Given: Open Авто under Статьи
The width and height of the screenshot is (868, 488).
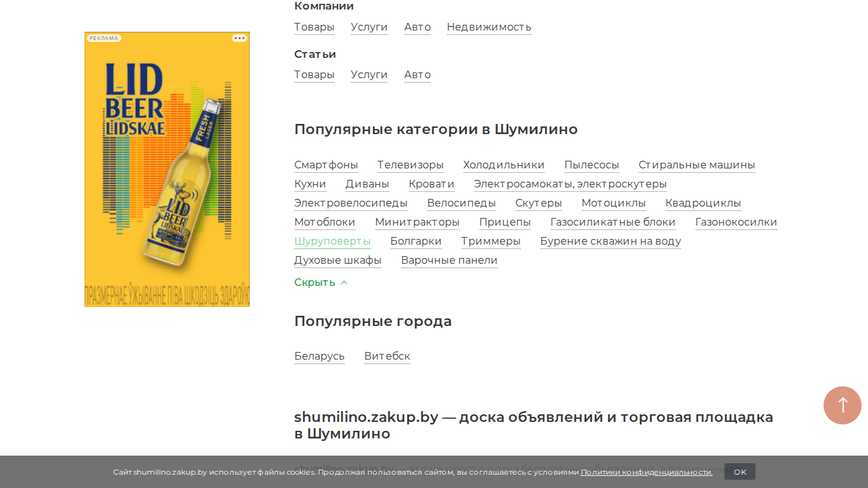Looking at the screenshot, I should (417, 74).
